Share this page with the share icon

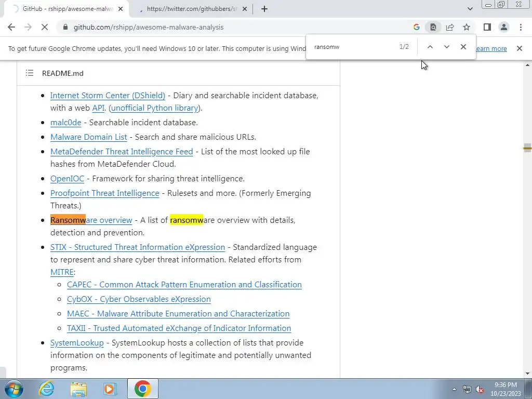coord(450,27)
